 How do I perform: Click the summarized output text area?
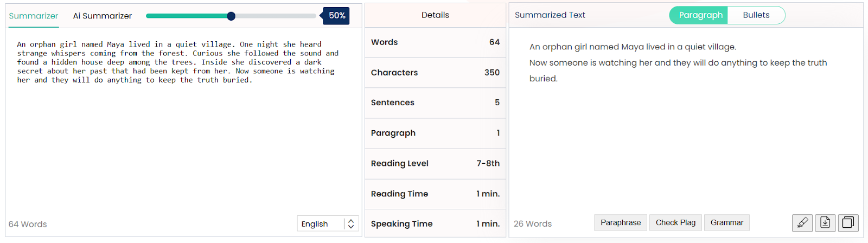[x=686, y=120]
